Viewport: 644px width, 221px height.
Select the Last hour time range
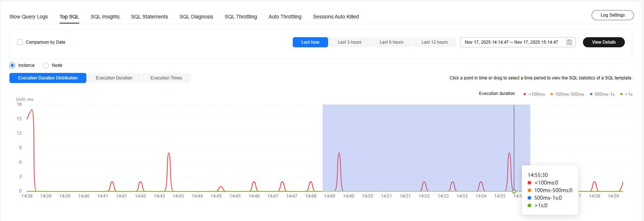(310, 42)
